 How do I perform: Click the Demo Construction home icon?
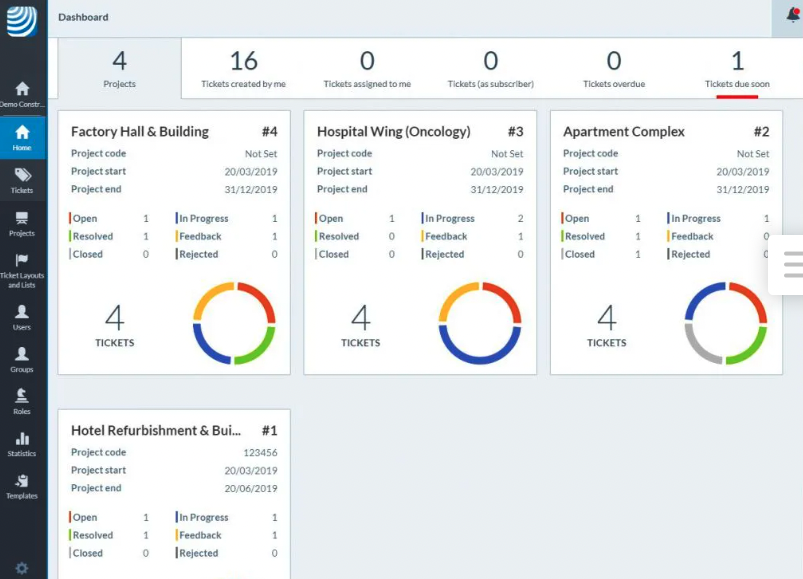[x=22, y=94]
